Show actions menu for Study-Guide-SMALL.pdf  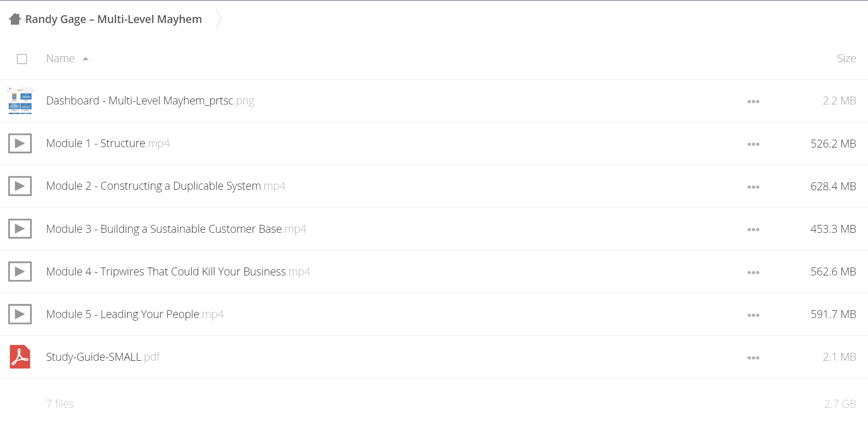coord(753,358)
